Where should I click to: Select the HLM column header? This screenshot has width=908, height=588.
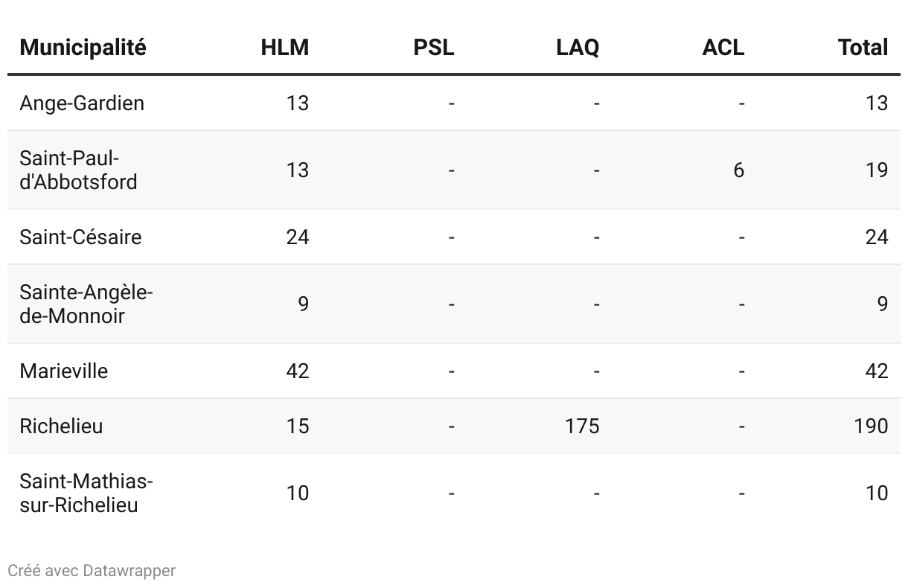(x=284, y=48)
